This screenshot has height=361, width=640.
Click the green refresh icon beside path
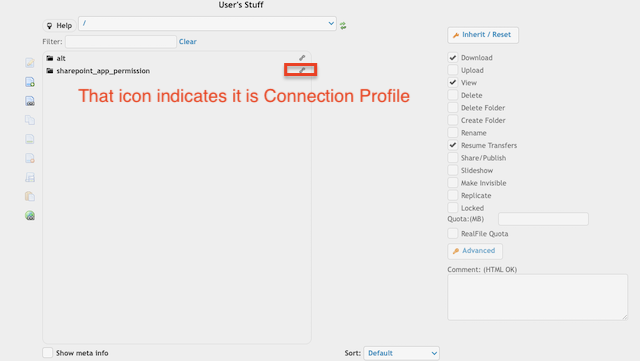point(343,26)
